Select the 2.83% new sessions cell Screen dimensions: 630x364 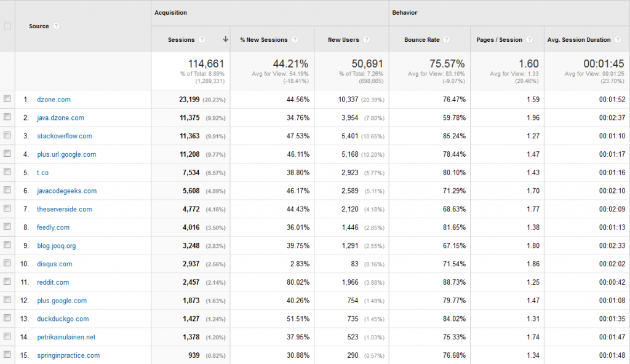coord(300,264)
